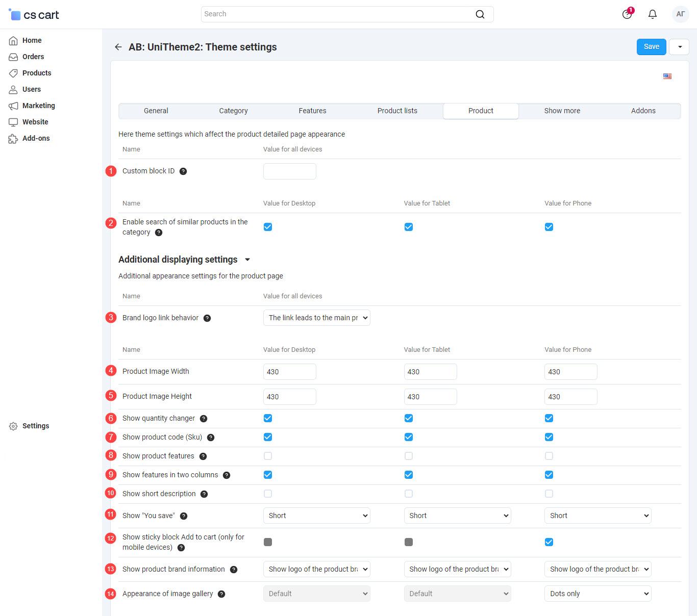Image resolution: width=697 pixels, height=616 pixels.
Task: Go back with the arrow icon
Action: pyautogui.click(x=118, y=47)
